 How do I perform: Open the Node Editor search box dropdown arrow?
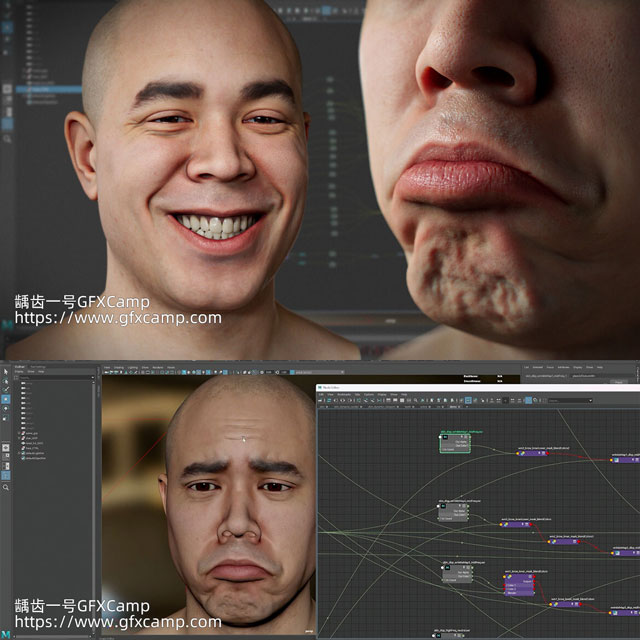click(591, 400)
